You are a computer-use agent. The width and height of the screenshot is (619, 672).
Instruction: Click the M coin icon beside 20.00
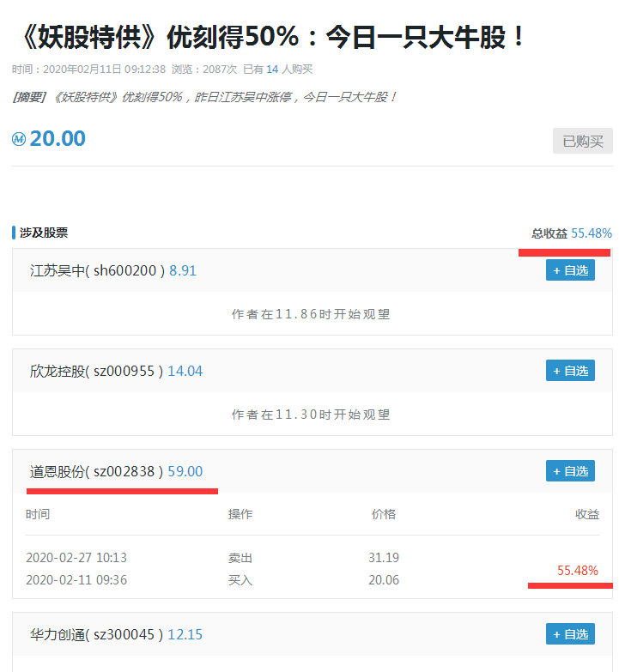click(19, 139)
